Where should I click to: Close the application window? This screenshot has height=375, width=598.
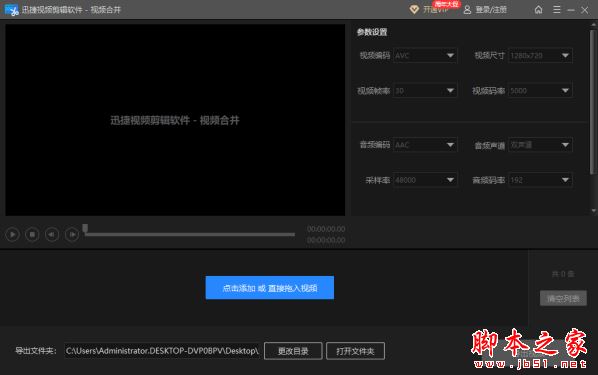tap(585, 10)
